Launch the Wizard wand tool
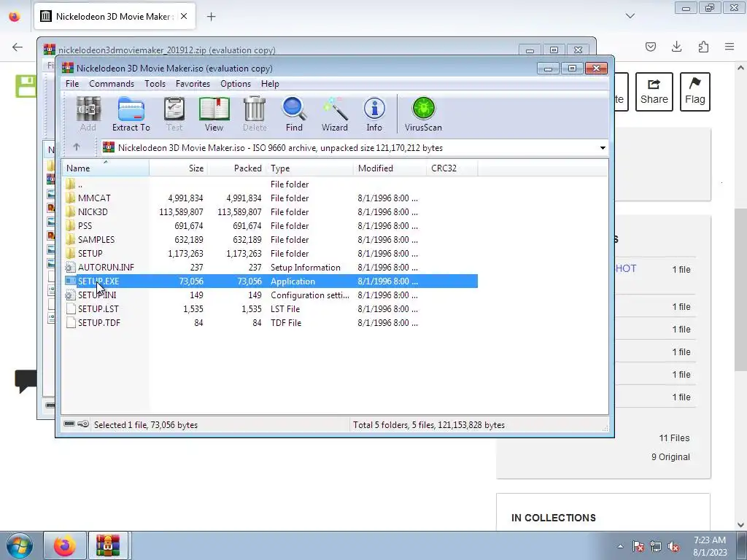 click(x=334, y=114)
